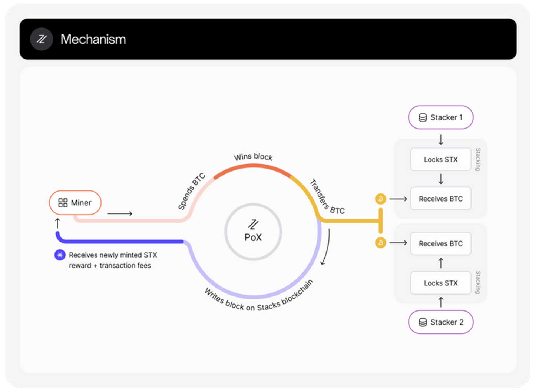This screenshot has width=539, height=392.
Task: Click the coin stack icon in Stacker 2
Action: [423, 322]
